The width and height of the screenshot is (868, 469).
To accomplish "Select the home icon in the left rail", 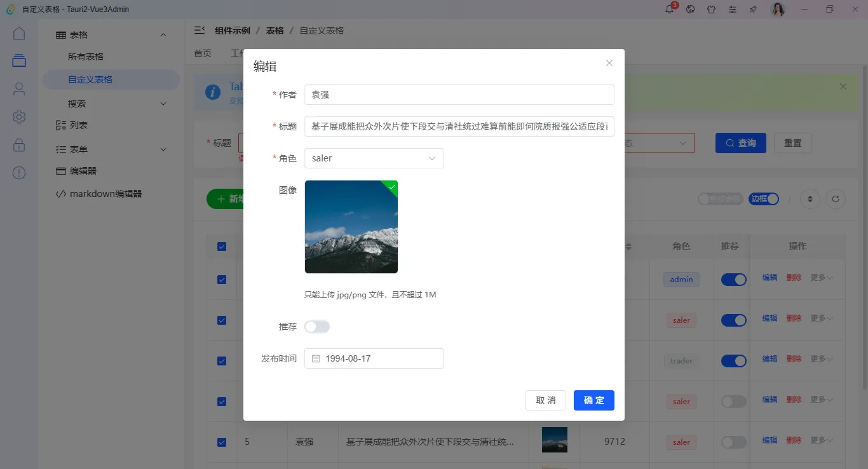I will click(x=18, y=32).
